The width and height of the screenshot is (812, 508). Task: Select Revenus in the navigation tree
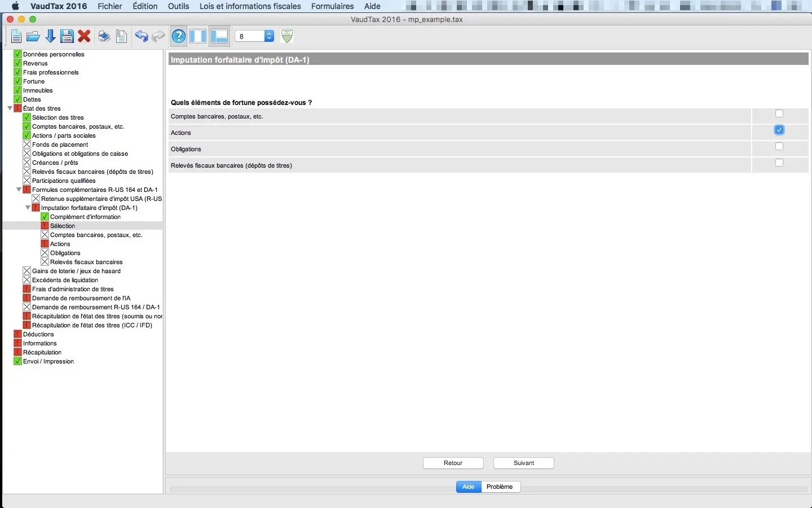tap(36, 63)
